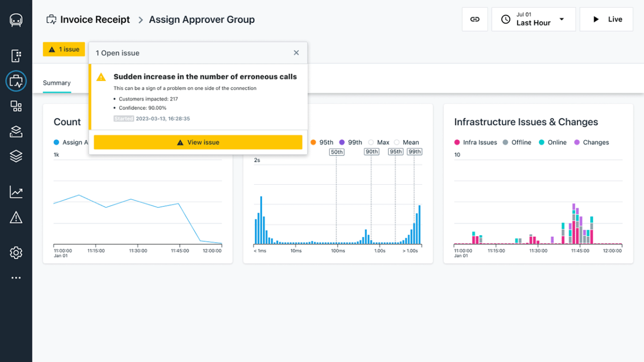Switch to the Summary tab
This screenshot has width=644, height=362.
pyautogui.click(x=57, y=83)
